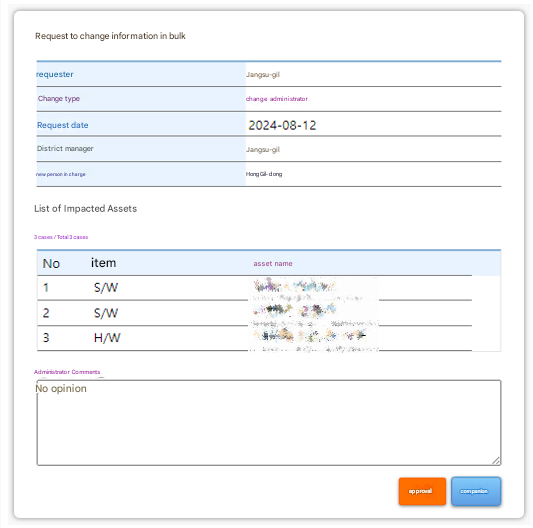This screenshot has height=528, width=533.
Task: Select row 2 S/W asset
Action: pos(254,313)
